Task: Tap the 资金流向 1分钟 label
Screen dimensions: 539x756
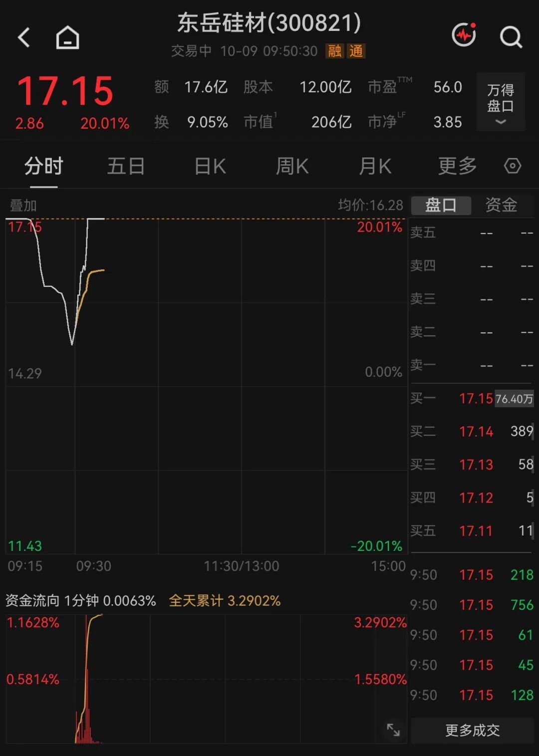Action: (80, 600)
